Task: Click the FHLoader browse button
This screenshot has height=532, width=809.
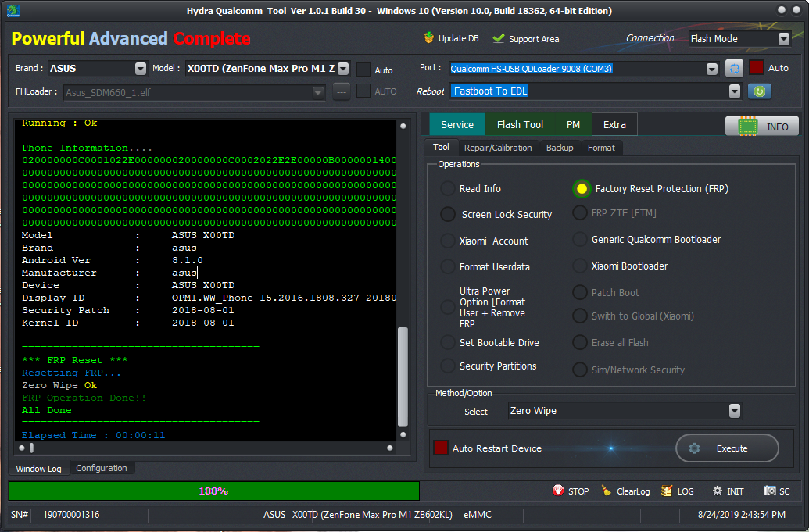Action: [x=342, y=91]
